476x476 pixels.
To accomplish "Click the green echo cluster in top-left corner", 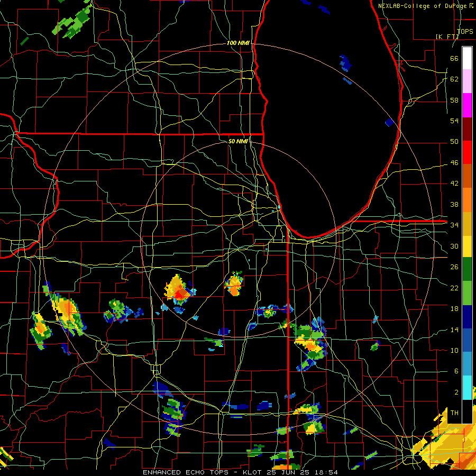I will 73,23.
